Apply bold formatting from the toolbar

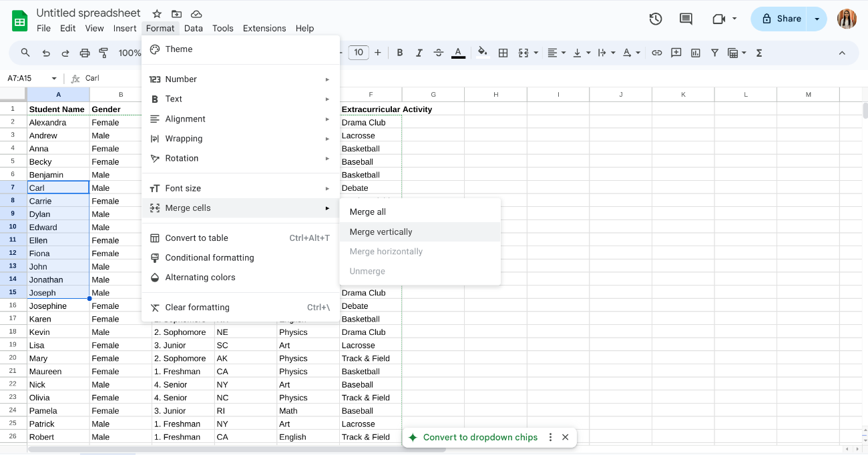click(x=399, y=52)
